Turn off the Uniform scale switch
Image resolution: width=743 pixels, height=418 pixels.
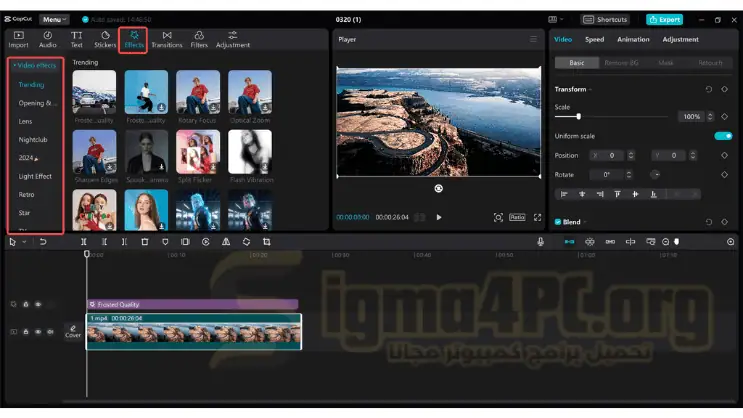[x=722, y=136]
